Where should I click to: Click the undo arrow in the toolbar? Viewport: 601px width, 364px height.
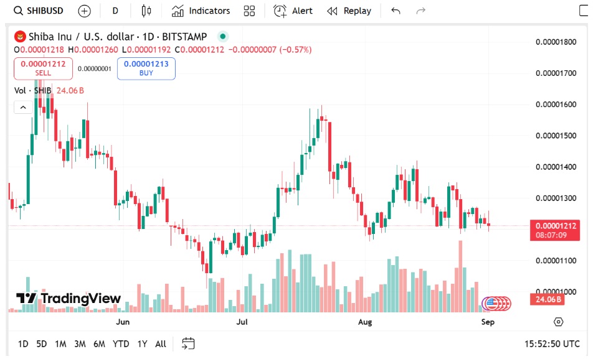[x=396, y=11]
